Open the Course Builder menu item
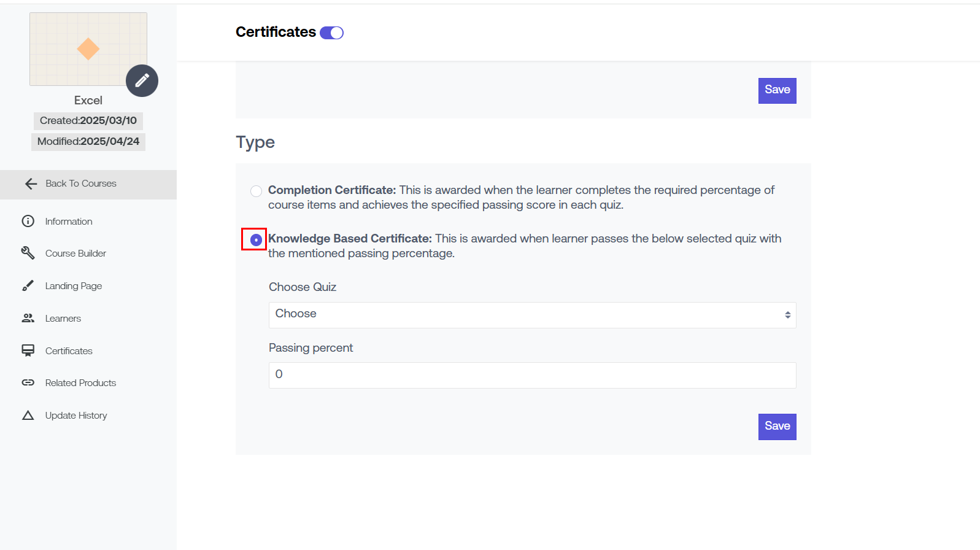 (x=75, y=254)
